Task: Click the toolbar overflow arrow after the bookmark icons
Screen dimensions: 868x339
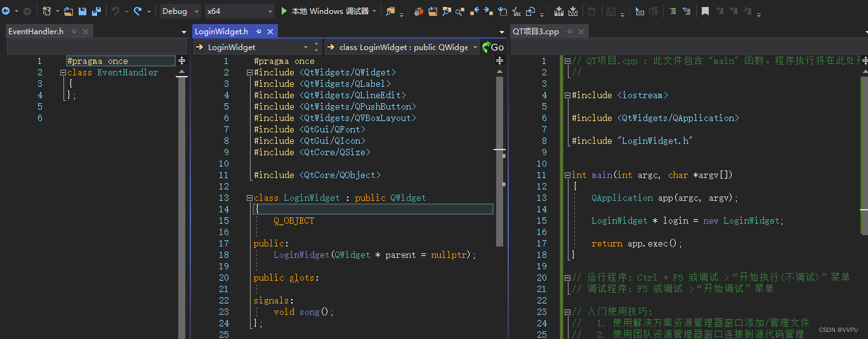Action: (759, 14)
